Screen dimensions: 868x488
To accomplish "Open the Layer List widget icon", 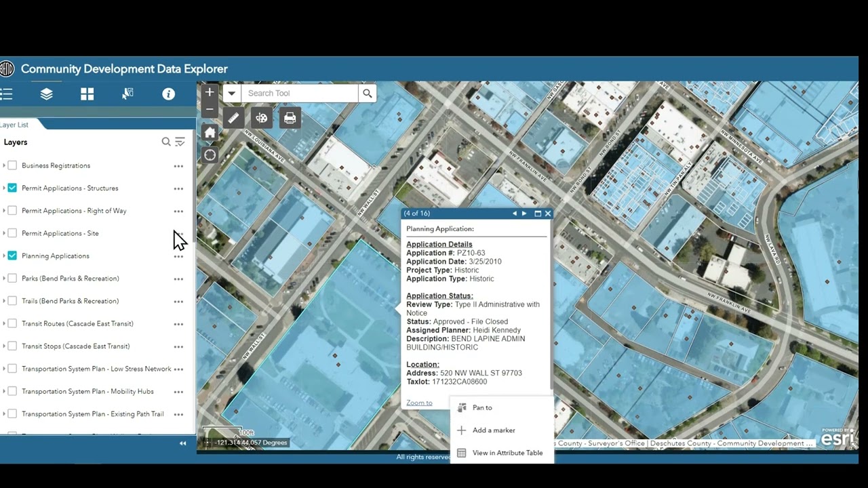I will (46, 94).
